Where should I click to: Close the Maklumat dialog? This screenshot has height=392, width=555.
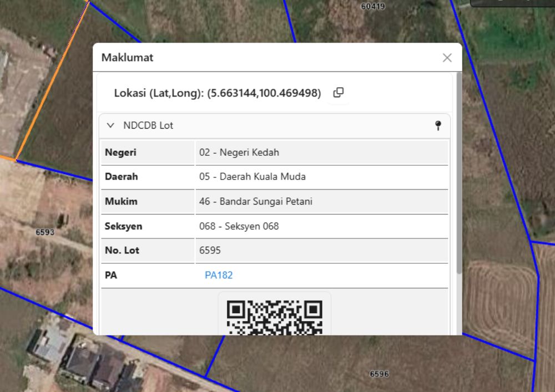(x=447, y=58)
